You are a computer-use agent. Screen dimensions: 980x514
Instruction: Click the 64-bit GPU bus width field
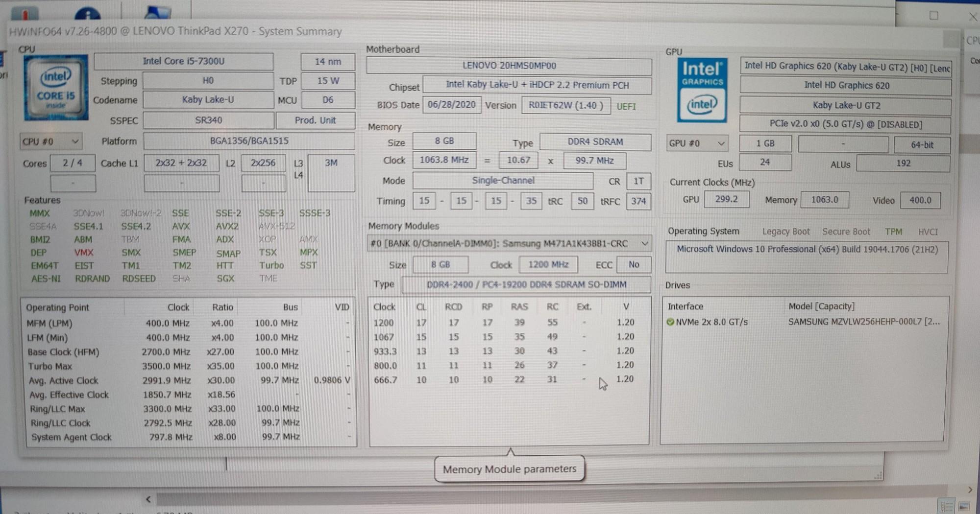pyautogui.click(x=922, y=145)
